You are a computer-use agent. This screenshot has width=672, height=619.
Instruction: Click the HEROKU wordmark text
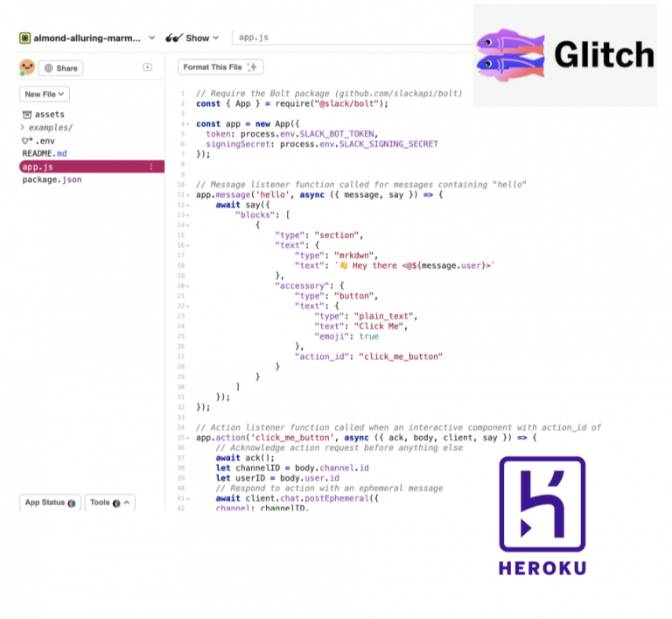pos(542,568)
